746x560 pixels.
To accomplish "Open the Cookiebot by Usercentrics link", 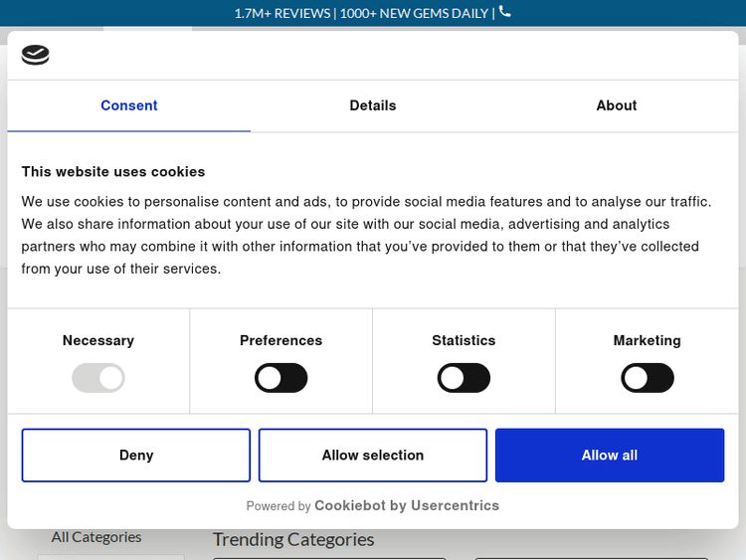I will click(407, 505).
